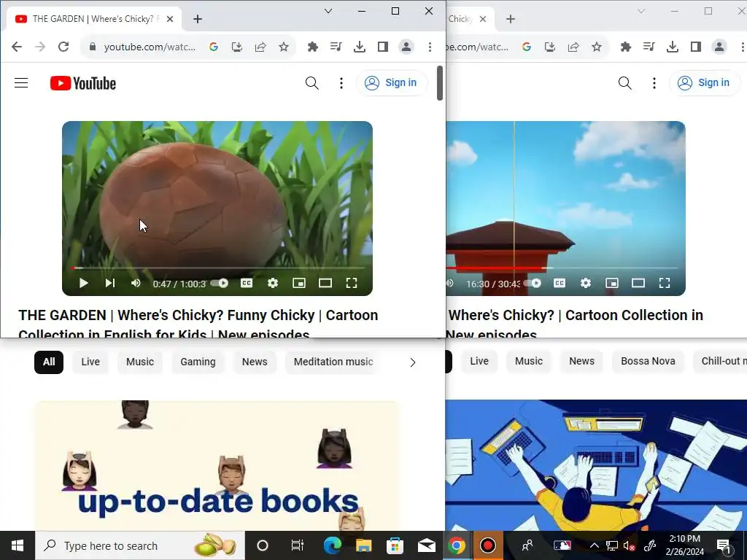The height and width of the screenshot is (560, 747).
Task: Toggle subtitles CC in left video player
Action: pyautogui.click(x=247, y=284)
